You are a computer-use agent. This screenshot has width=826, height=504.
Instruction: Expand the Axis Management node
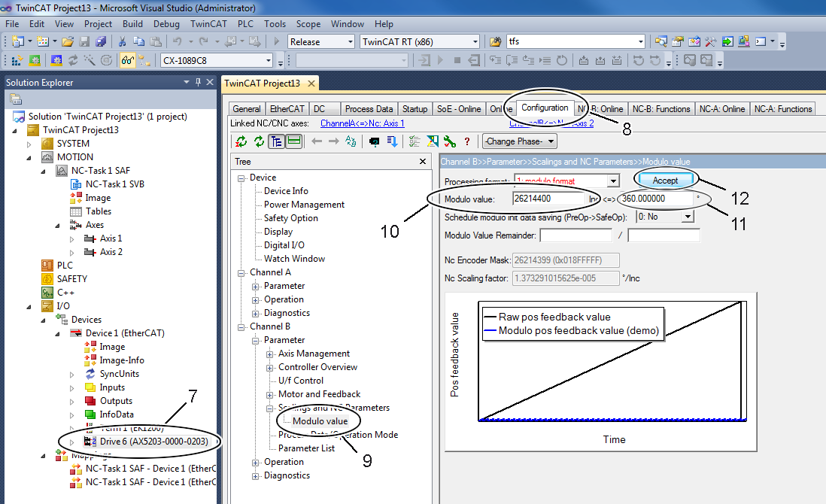pos(270,354)
